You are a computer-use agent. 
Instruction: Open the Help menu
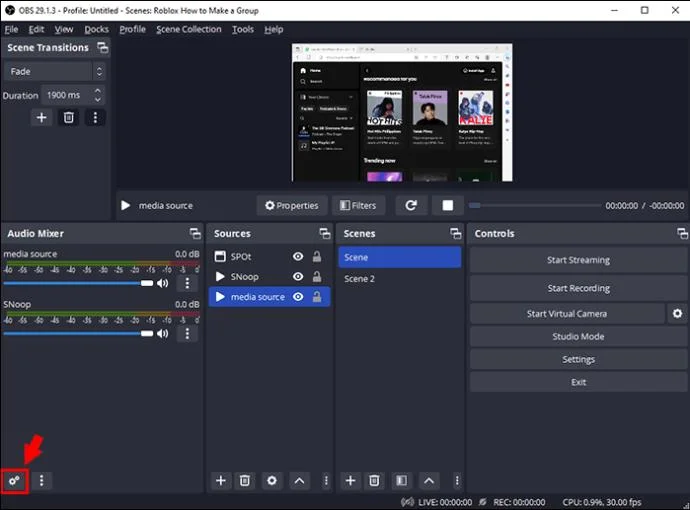click(274, 29)
